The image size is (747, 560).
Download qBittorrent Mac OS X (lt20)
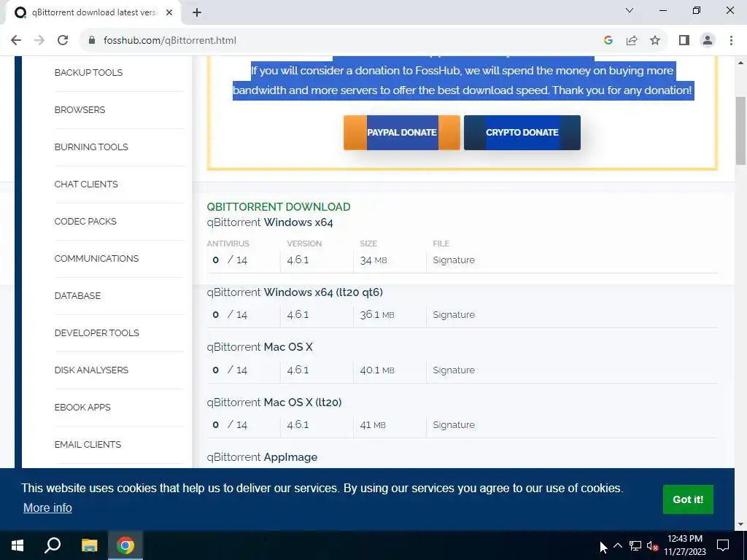point(274,402)
